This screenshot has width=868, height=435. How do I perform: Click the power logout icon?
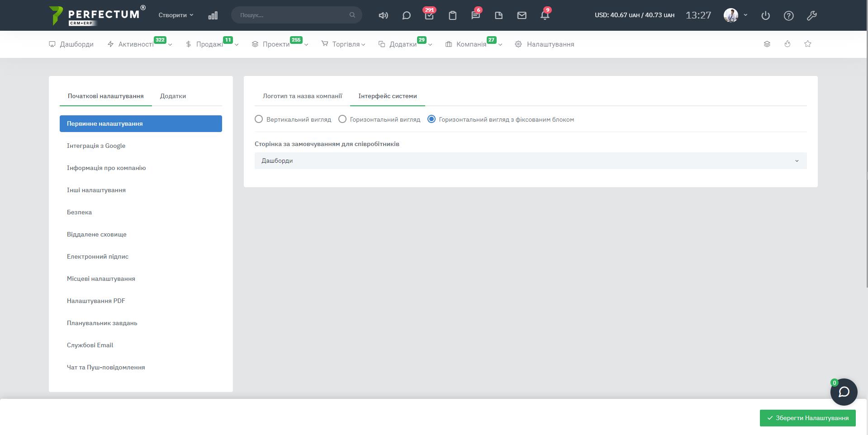coord(765,16)
